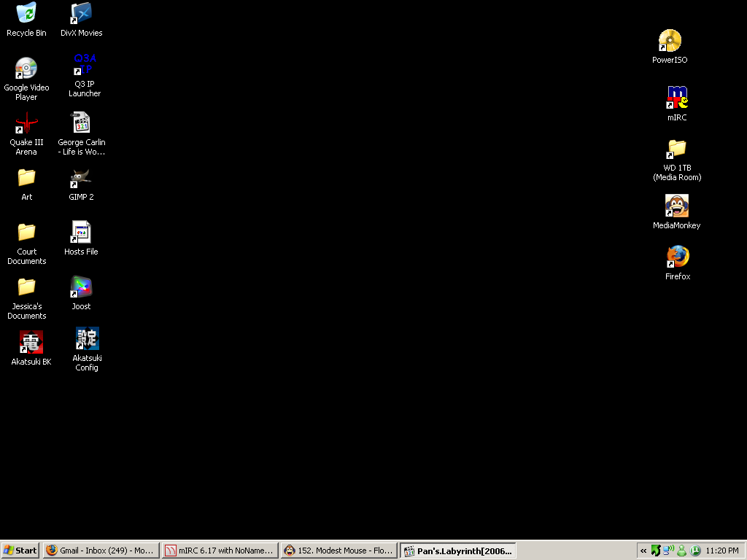Click the Google Video Player icon
The height and width of the screenshot is (560, 747).
pyautogui.click(x=26, y=69)
